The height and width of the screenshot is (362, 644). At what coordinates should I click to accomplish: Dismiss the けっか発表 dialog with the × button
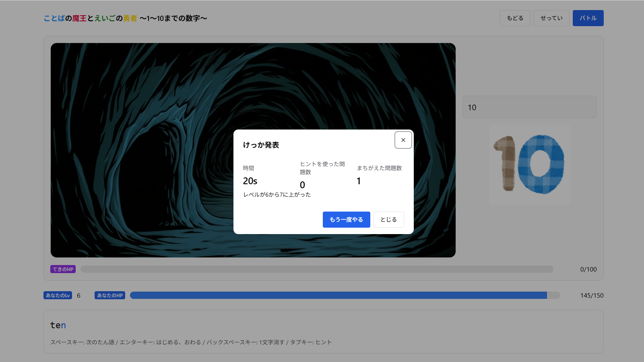tap(402, 140)
